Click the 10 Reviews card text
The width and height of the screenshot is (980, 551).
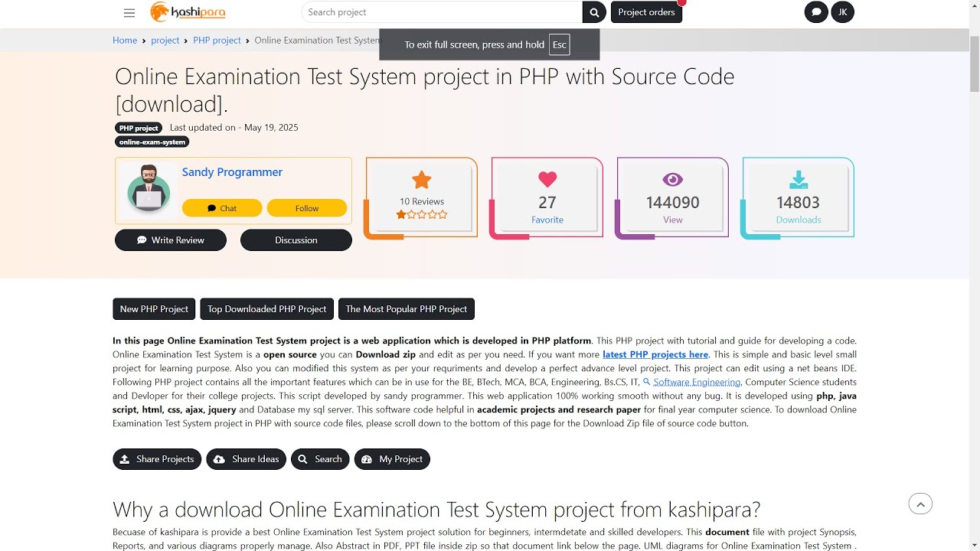(421, 201)
